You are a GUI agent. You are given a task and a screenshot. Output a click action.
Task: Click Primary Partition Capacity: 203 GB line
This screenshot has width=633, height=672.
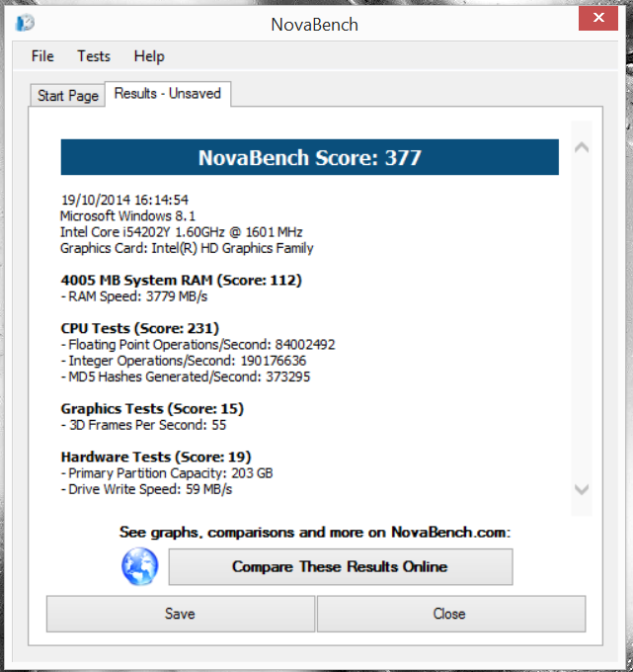167,473
